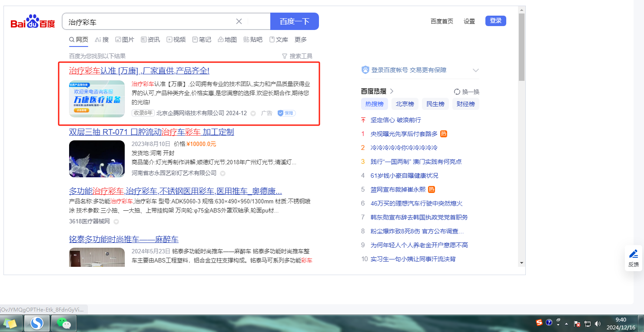
Task: Open the 反馈 feedback pencil icon
Action: tap(634, 254)
